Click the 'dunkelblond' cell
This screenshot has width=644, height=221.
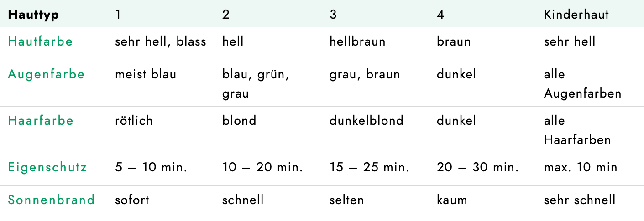(x=367, y=121)
